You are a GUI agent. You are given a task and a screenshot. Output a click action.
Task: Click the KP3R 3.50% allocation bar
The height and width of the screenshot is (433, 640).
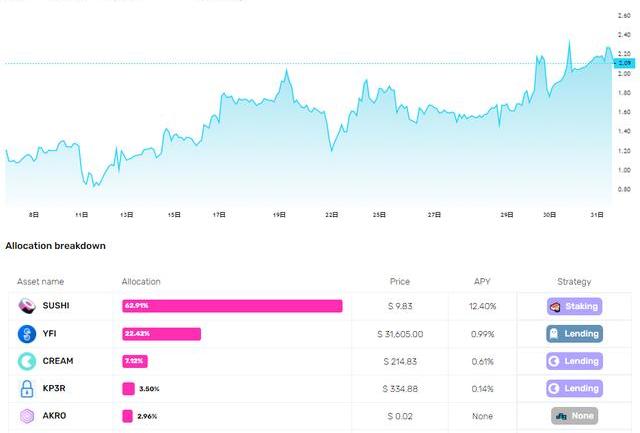point(128,388)
